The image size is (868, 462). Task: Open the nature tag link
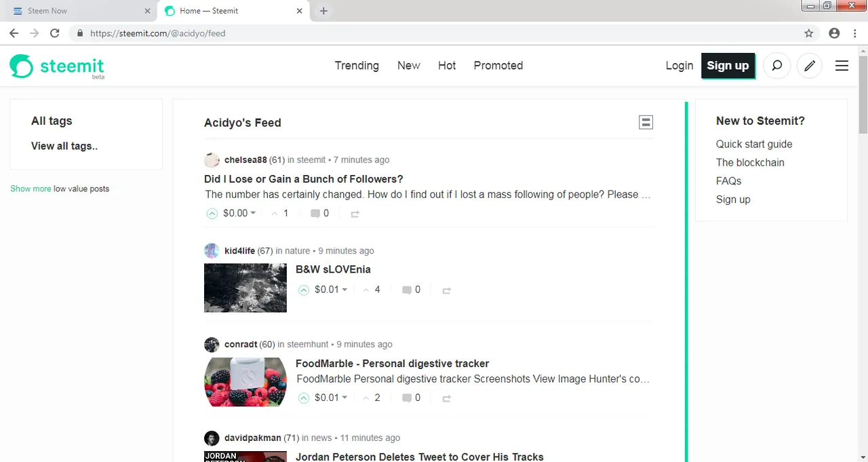point(297,251)
